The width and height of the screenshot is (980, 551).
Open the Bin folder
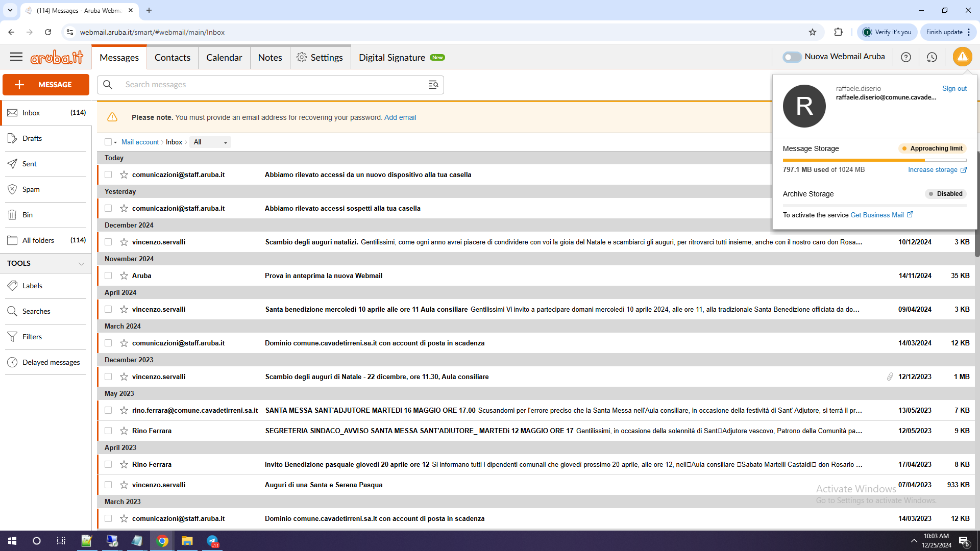28,215
